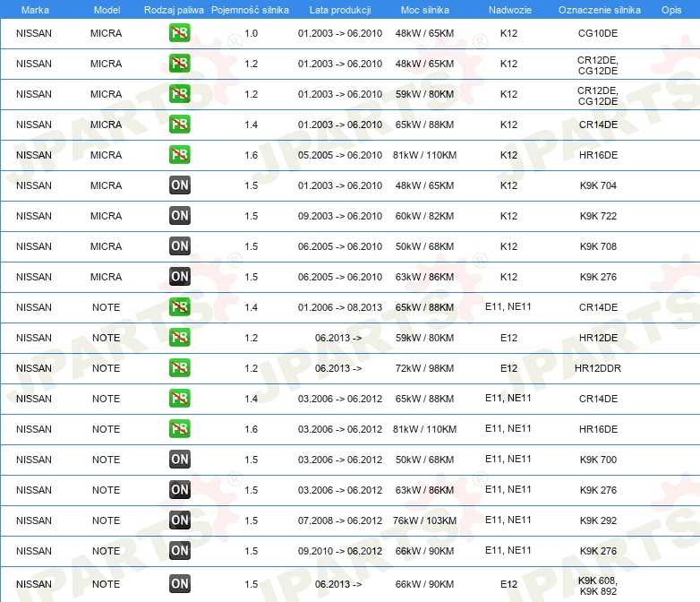Click power value 60kW / 82KM
The width and height of the screenshot is (700, 602).
pyautogui.click(x=424, y=216)
